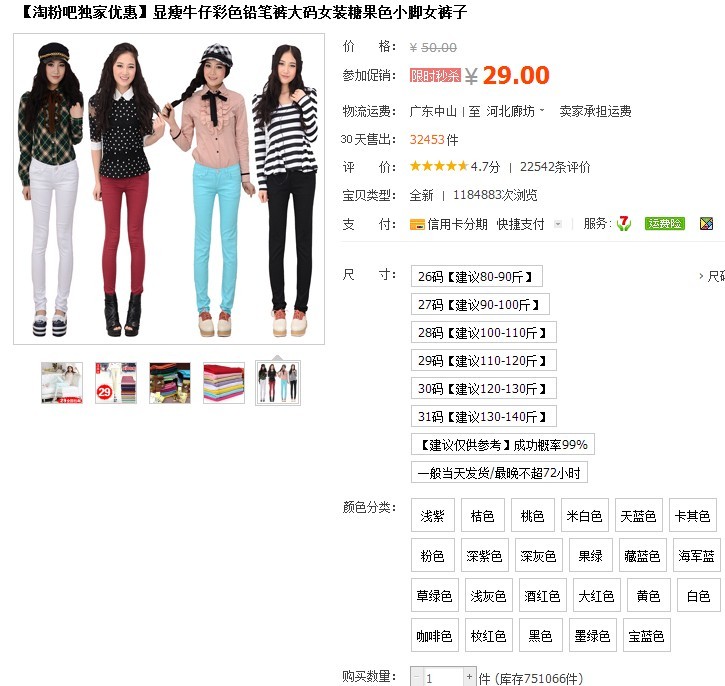Select size 26码【建议80-90斤】
Viewport: 725px width, 686px height.
(x=476, y=276)
